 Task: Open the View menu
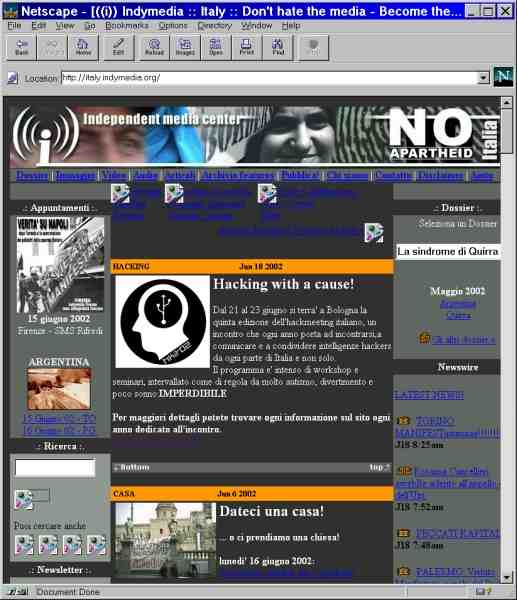coord(65,26)
